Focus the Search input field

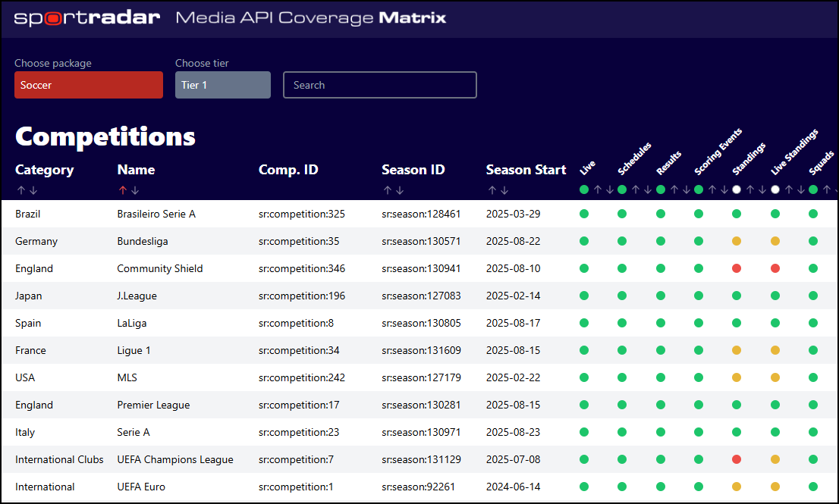pos(380,85)
